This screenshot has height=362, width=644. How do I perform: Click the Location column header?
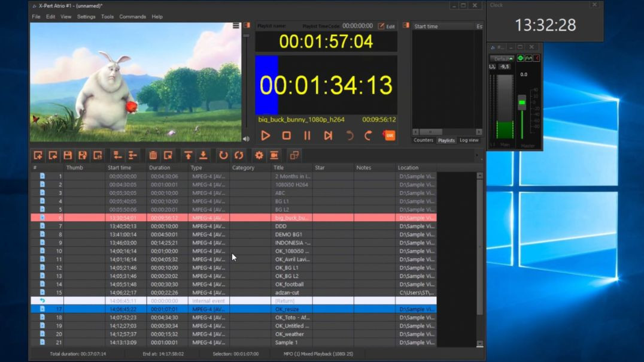416,167
